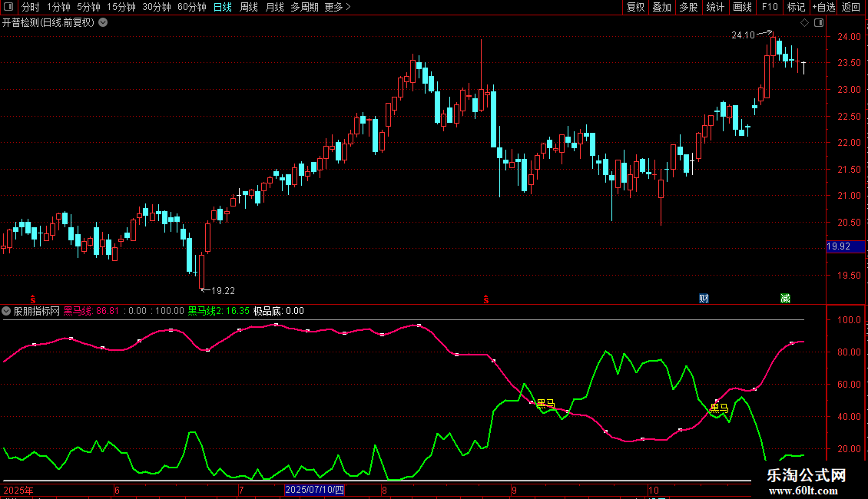
Task: Switch to 周线 weekly chart
Action: [249, 7]
